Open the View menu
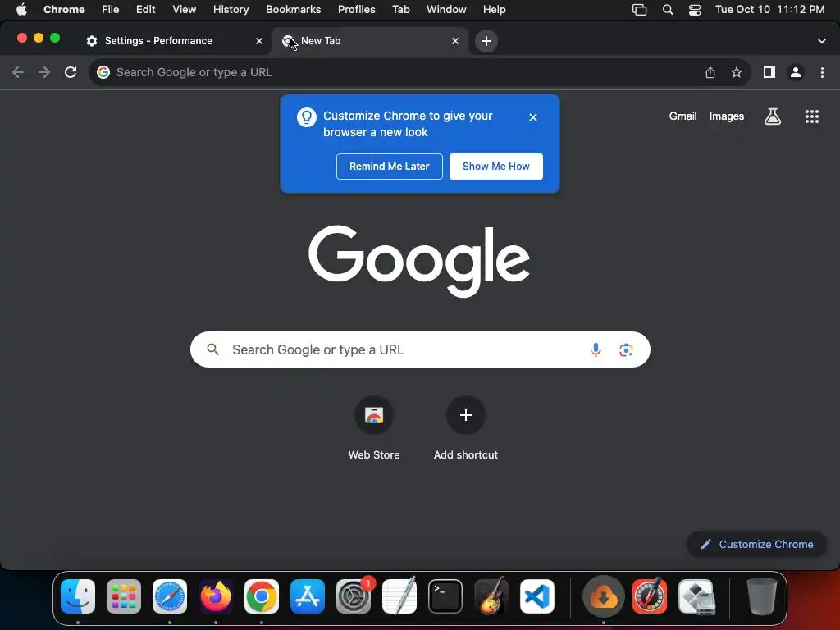This screenshot has height=630, width=840. [184, 10]
